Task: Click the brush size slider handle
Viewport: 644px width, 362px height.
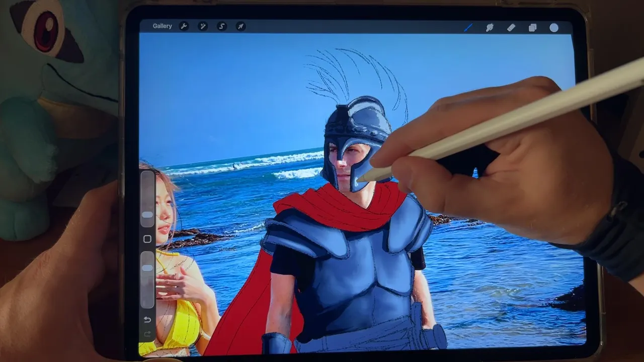Action: 147,215
